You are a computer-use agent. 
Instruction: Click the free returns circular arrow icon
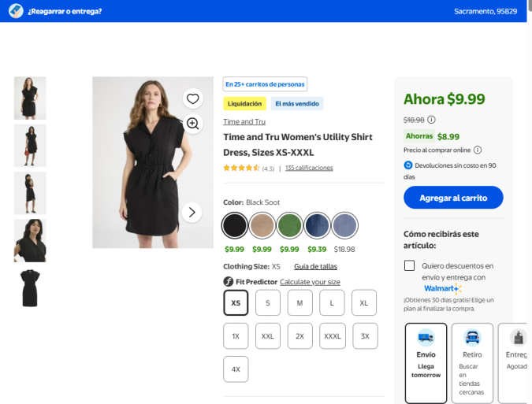[x=408, y=165]
